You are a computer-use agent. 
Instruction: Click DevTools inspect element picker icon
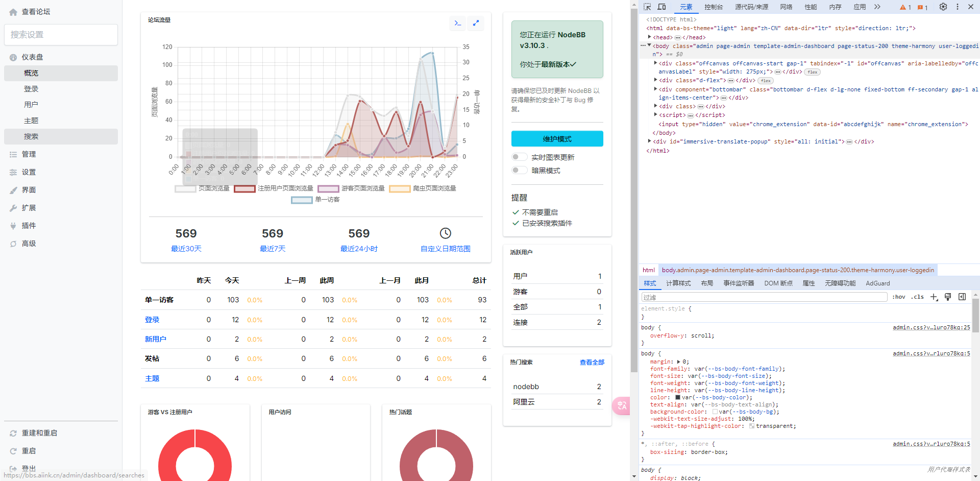647,7
